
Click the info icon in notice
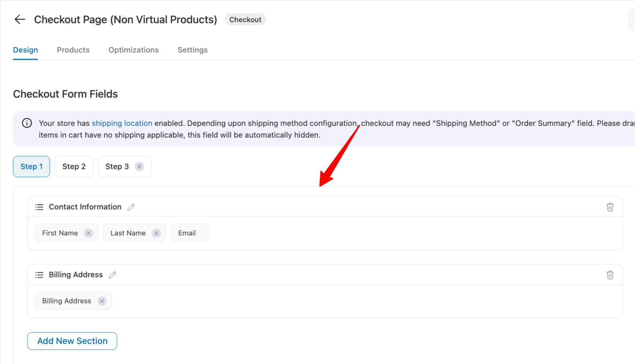(27, 123)
